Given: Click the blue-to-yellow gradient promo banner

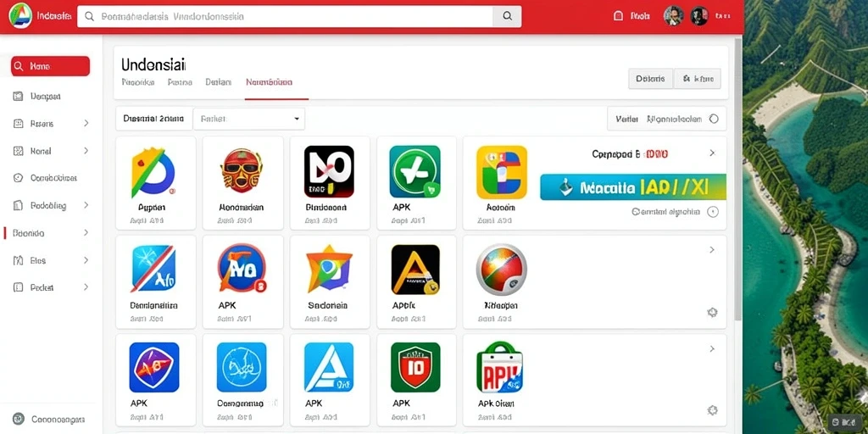Looking at the screenshot, I should pos(632,187).
